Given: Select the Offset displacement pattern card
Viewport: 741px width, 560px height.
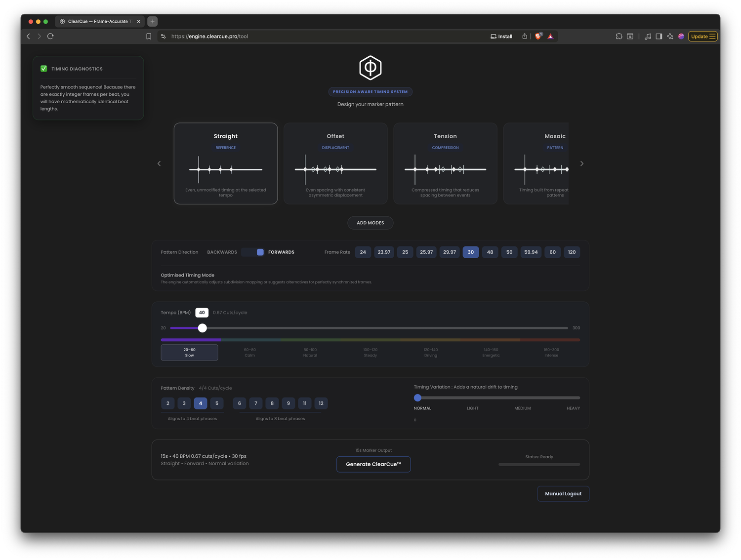Looking at the screenshot, I should (335, 163).
